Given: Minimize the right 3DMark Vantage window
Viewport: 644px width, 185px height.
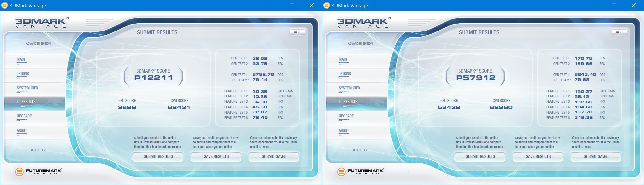Looking at the screenshot, I should (x=595, y=5).
